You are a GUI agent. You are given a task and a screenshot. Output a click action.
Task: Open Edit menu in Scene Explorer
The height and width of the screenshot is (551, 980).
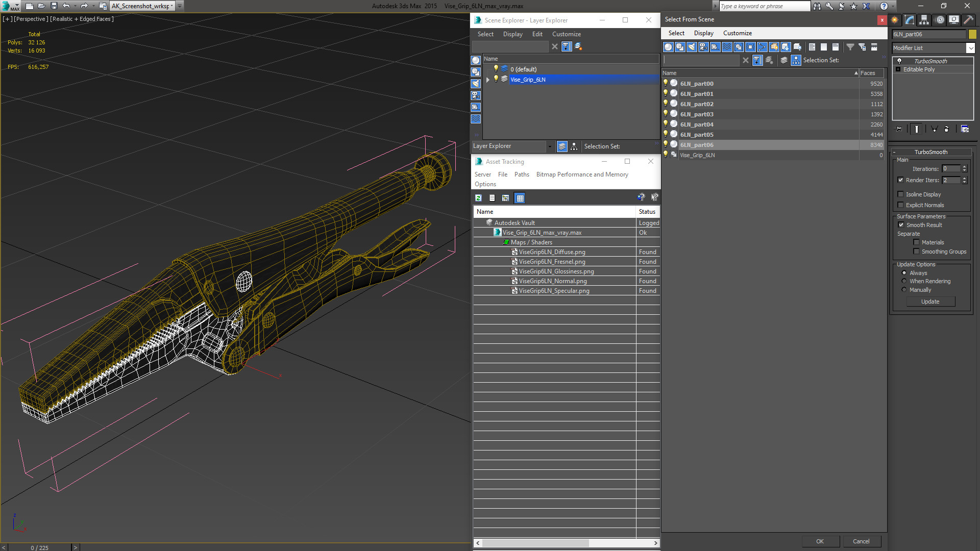[537, 34]
